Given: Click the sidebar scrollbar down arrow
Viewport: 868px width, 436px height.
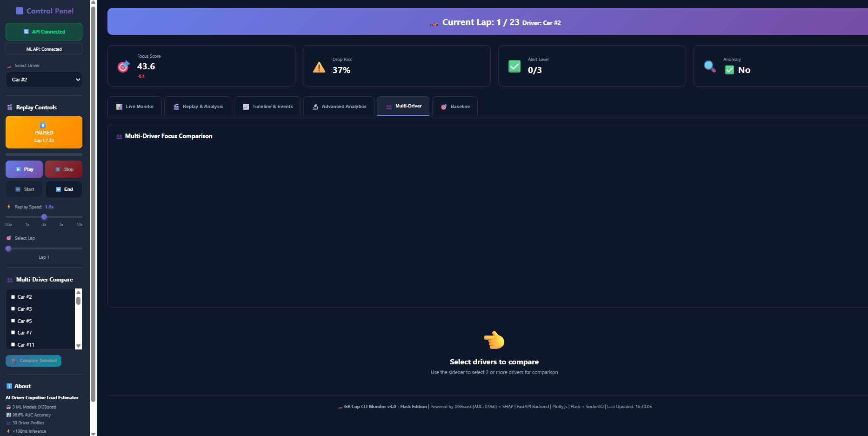Looking at the screenshot, I should (x=93, y=433).
